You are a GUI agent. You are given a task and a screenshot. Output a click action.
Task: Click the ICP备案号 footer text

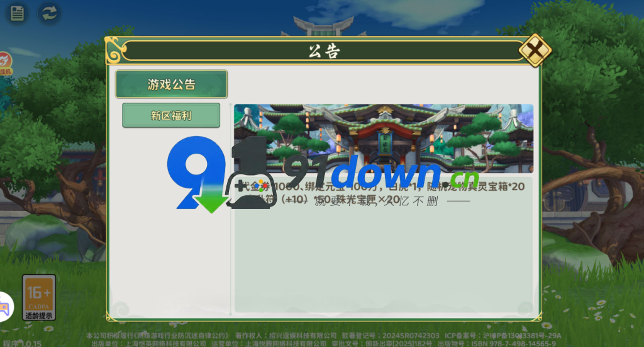click(x=502, y=336)
